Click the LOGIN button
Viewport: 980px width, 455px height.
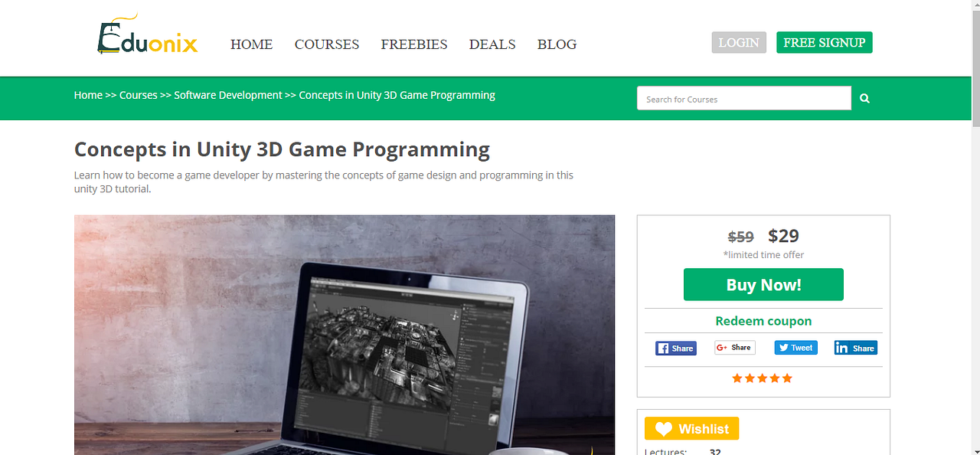(738, 42)
